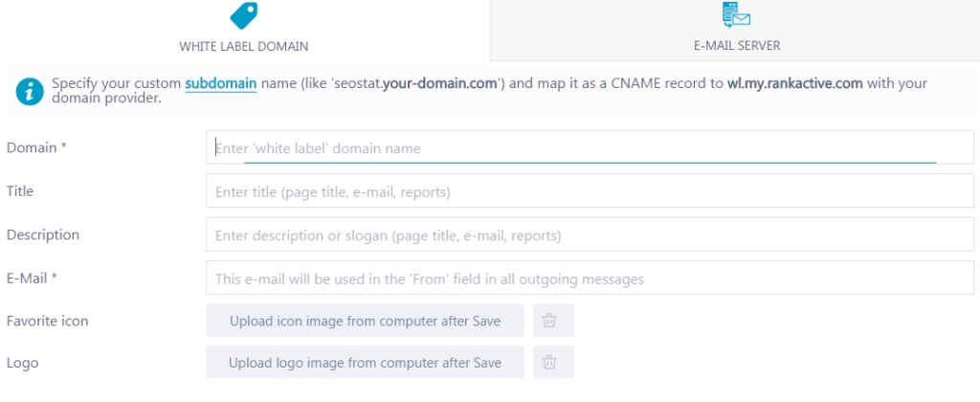980x402 pixels.
Task: Click the e-mail server envelope icon
Action: click(736, 14)
